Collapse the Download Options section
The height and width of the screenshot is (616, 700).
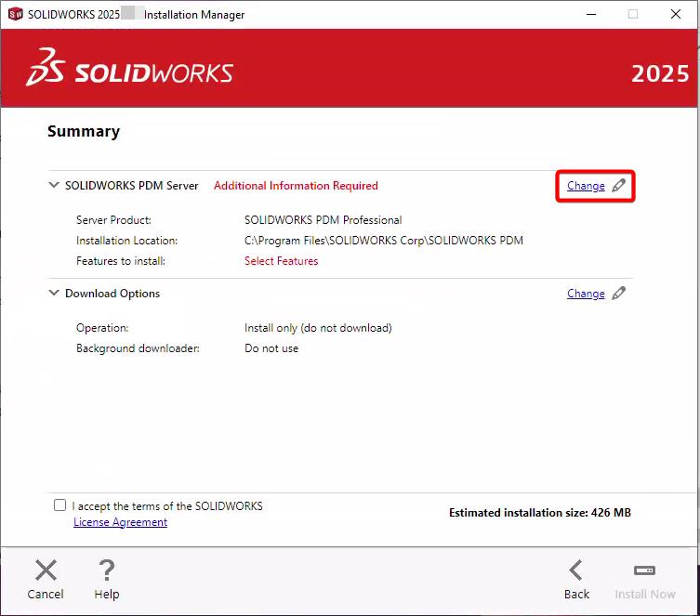[54, 293]
